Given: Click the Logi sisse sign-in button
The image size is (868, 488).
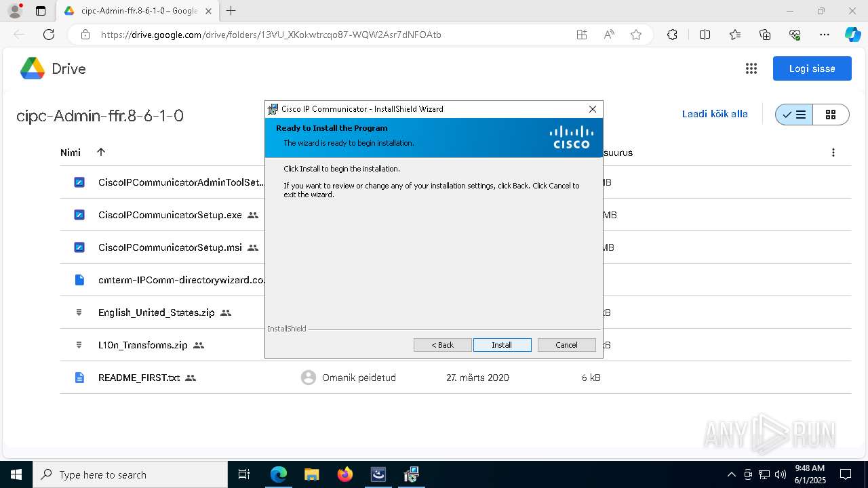Looking at the screenshot, I should tap(812, 68).
